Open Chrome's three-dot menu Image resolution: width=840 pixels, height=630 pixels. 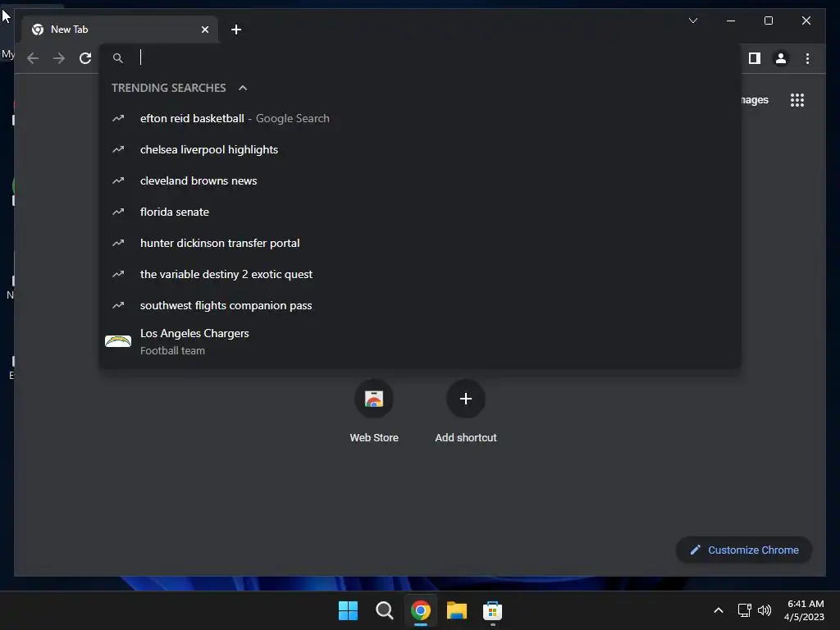[807, 58]
